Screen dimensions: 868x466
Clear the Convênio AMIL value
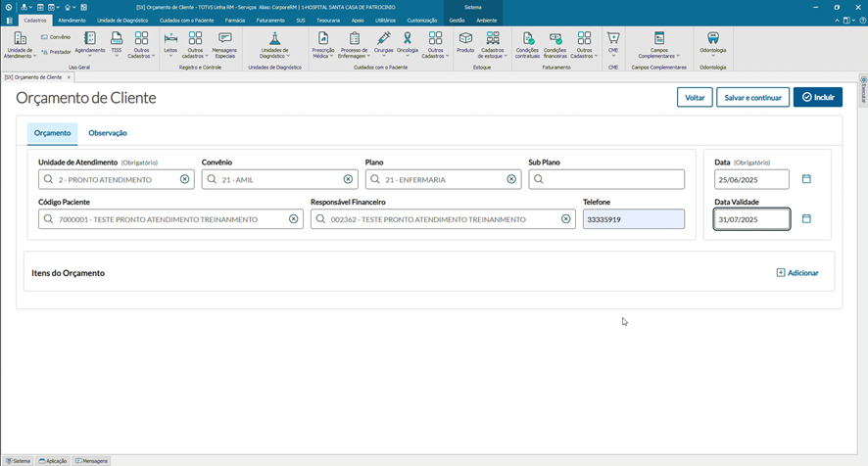(x=348, y=179)
